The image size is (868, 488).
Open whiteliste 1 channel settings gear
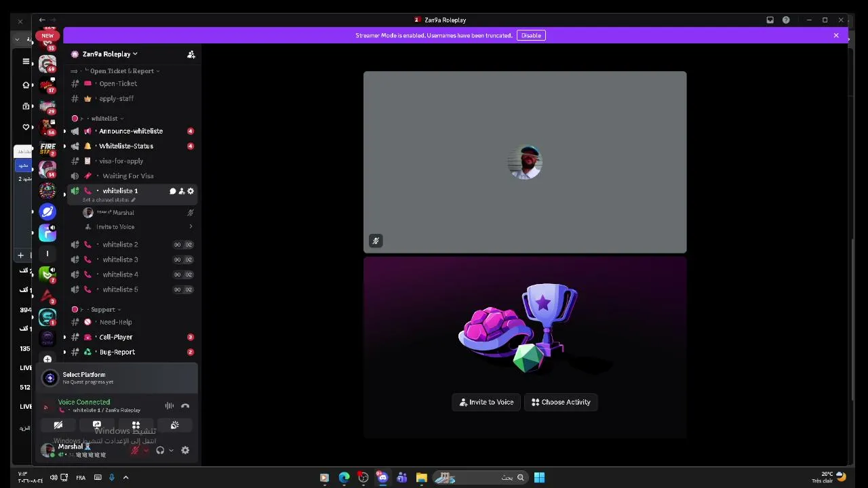point(191,191)
